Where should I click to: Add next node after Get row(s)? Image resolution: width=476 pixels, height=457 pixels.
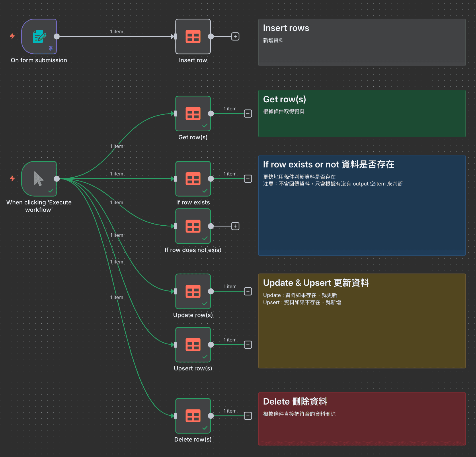tap(248, 114)
